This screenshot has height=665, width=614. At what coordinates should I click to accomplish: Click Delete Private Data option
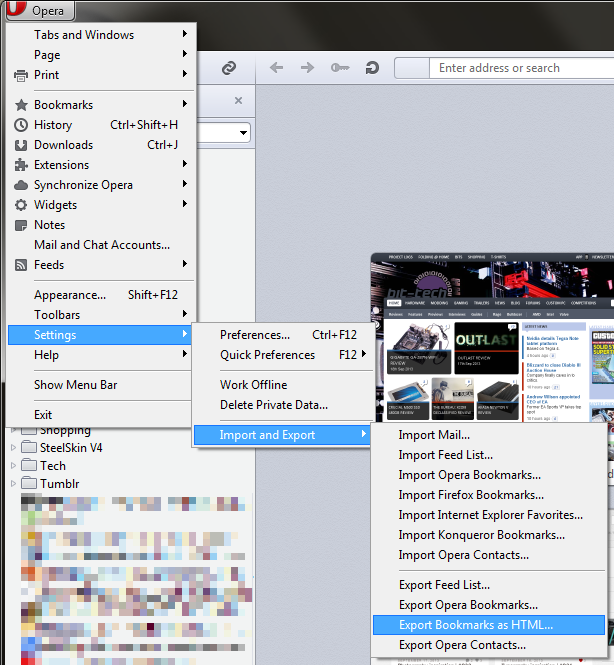tap(274, 405)
